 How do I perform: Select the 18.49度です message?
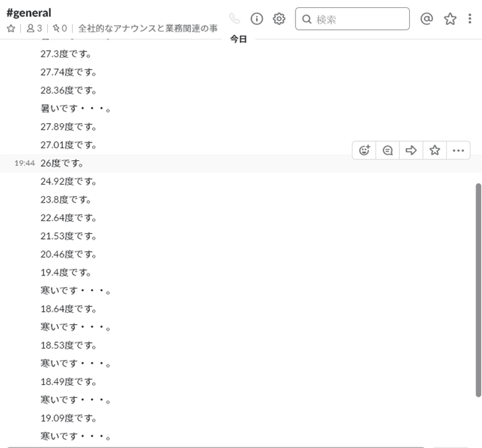[x=69, y=382]
